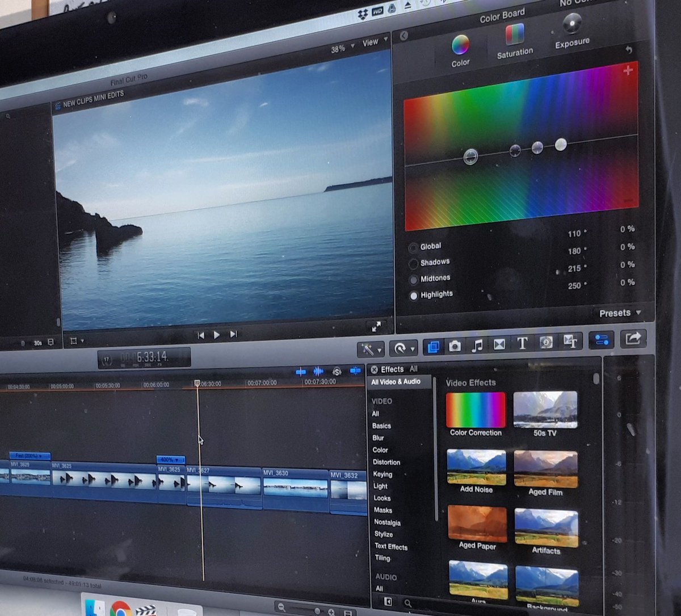Viewport: 681px width, 616px height.
Task: Play the viewer clip
Action: (216, 335)
